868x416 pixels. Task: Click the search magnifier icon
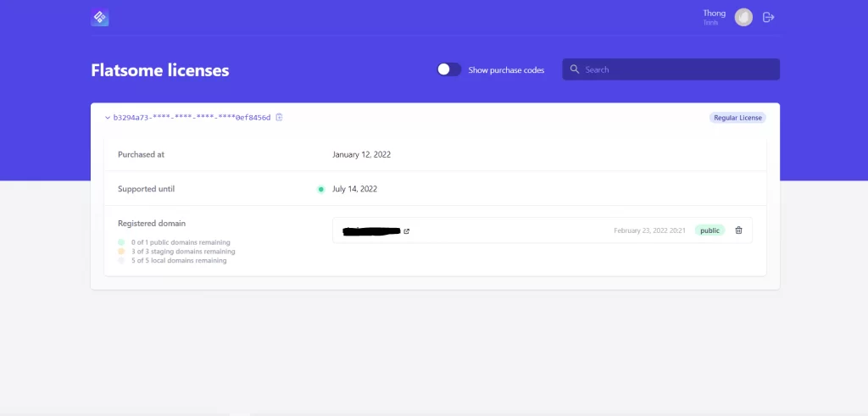pyautogui.click(x=575, y=69)
